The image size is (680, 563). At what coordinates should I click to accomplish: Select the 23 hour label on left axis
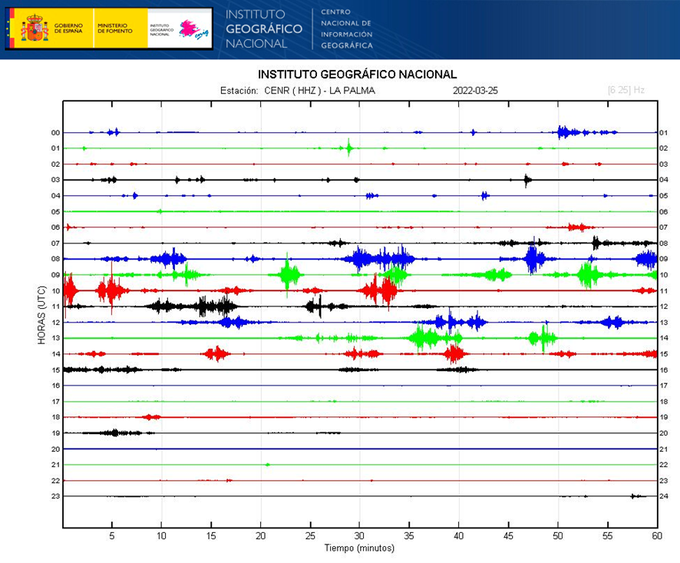[56, 496]
